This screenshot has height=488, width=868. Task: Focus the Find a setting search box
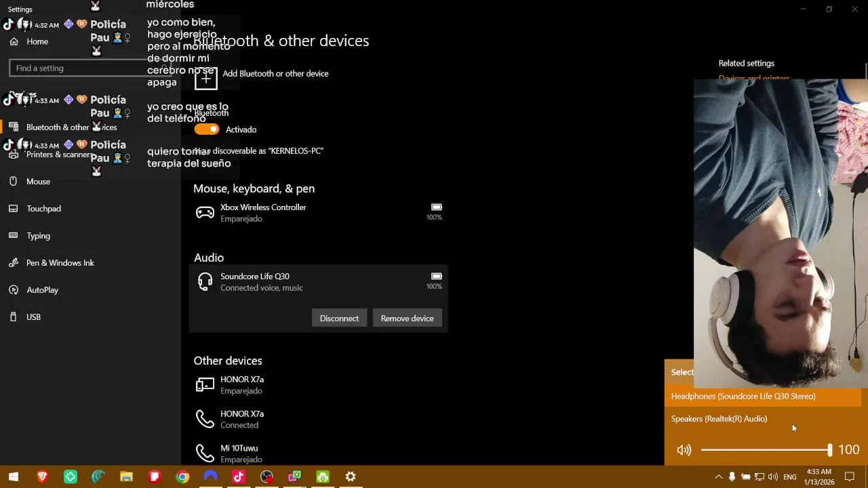coord(90,68)
